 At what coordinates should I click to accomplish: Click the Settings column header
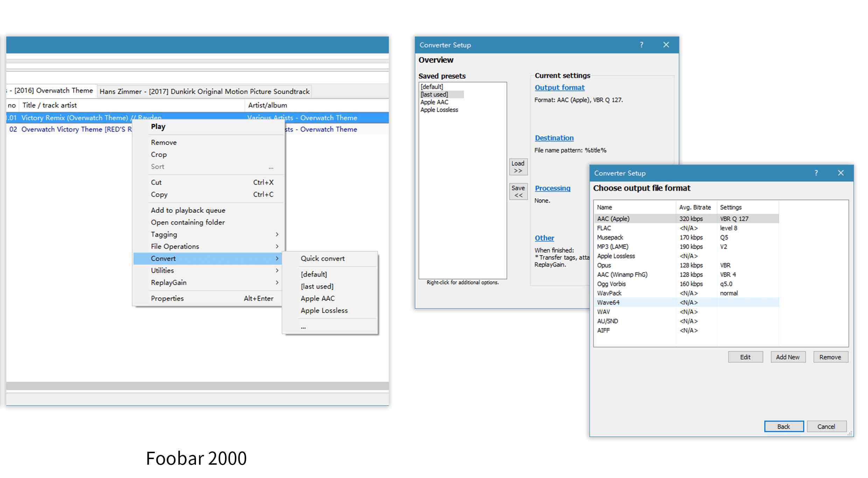pos(748,207)
